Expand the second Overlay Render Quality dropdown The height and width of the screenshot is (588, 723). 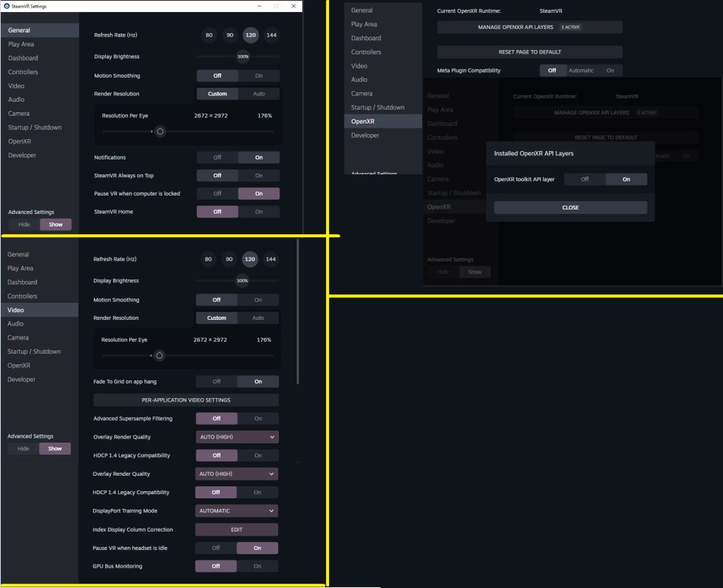(x=237, y=474)
